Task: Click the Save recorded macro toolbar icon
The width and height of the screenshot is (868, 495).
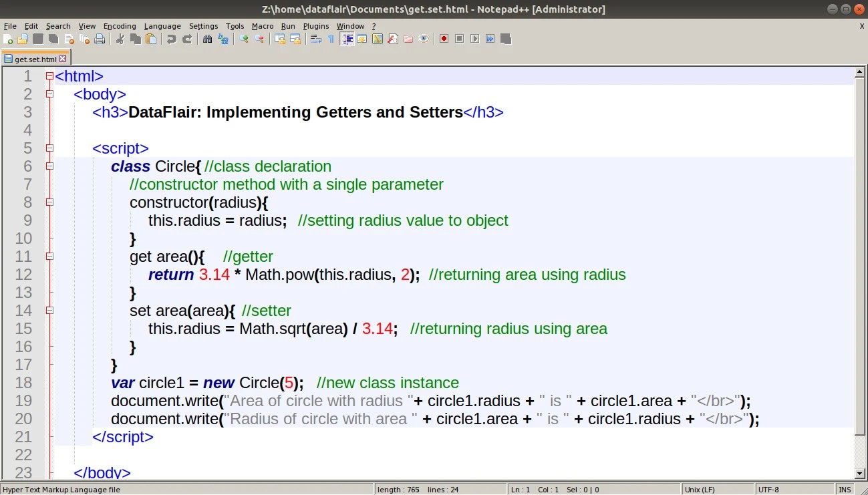Action: 506,39
